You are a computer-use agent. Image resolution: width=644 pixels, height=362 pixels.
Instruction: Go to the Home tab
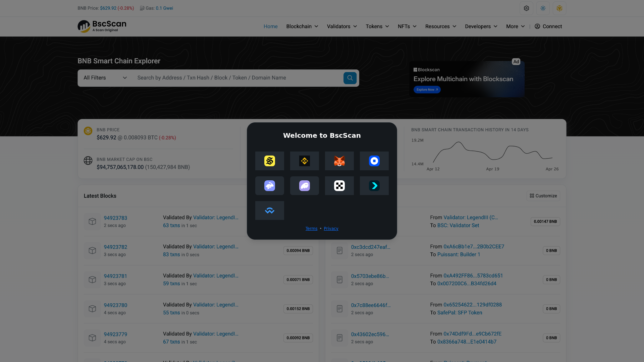coord(270,26)
